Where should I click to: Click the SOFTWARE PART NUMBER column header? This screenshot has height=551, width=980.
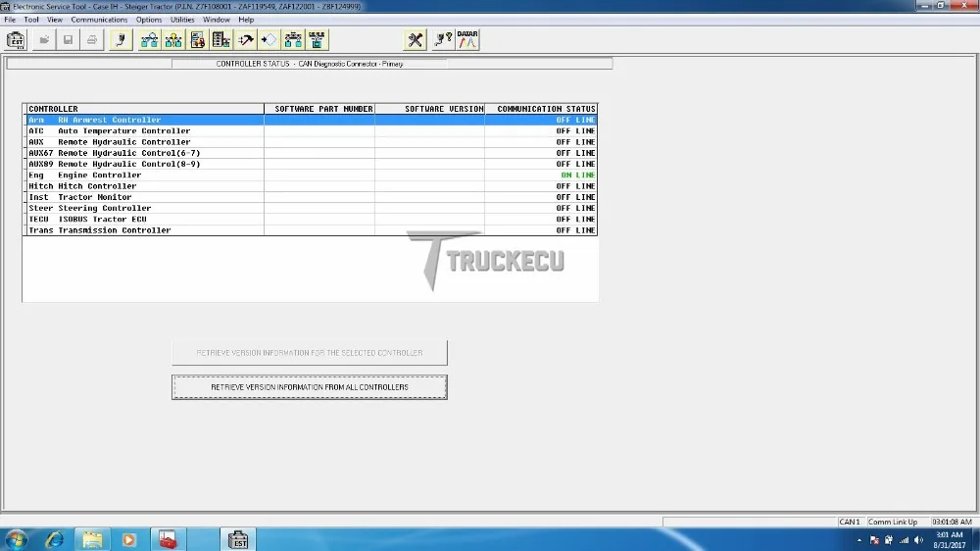click(x=319, y=109)
